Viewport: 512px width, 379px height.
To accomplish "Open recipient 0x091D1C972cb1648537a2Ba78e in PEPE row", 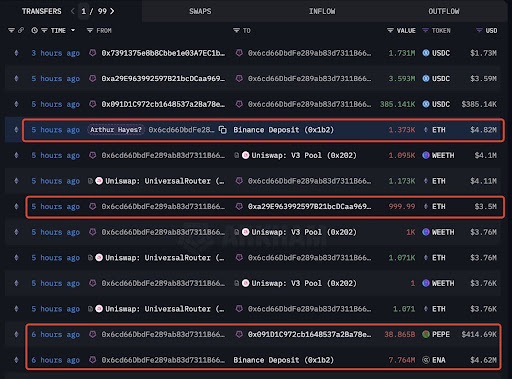I will tap(309, 335).
